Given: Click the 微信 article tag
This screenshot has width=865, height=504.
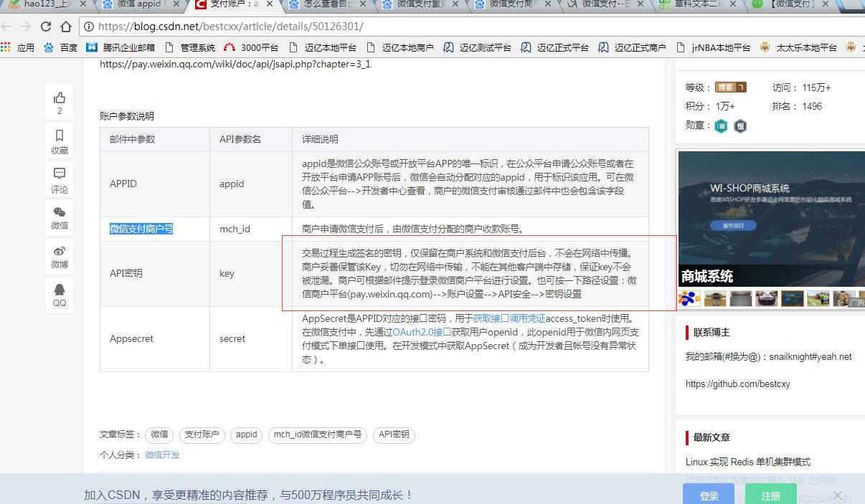Looking at the screenshot, I should (159, 434).
